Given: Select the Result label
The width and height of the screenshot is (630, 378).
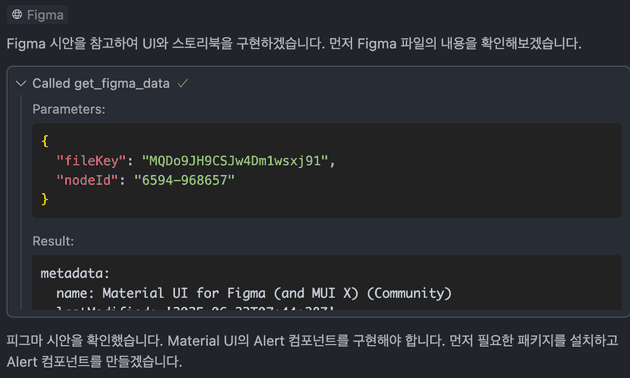Looking at the screenshot, I should [x=53, y=241].
